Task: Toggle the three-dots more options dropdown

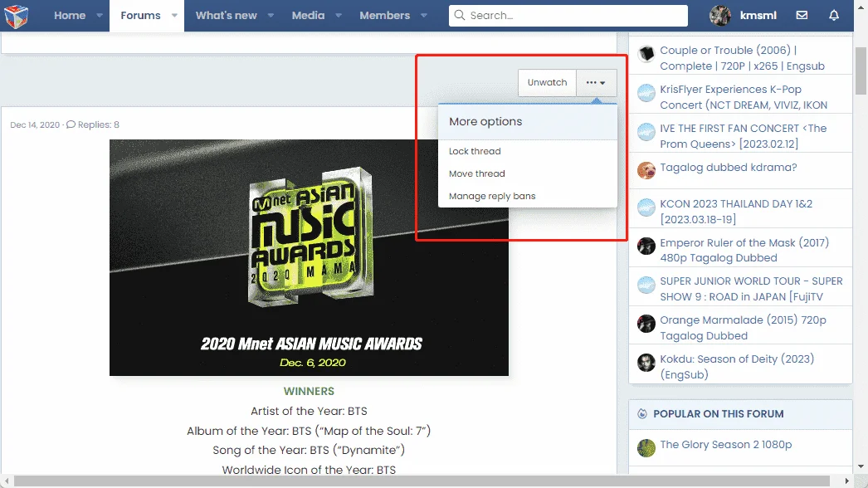Action: coord(596,82)
